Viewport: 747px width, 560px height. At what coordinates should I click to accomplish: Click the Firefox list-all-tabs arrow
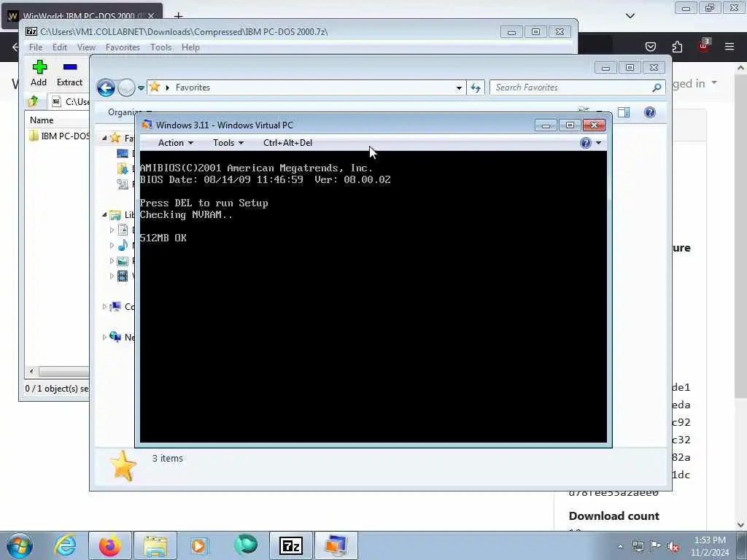click(630, 16)
